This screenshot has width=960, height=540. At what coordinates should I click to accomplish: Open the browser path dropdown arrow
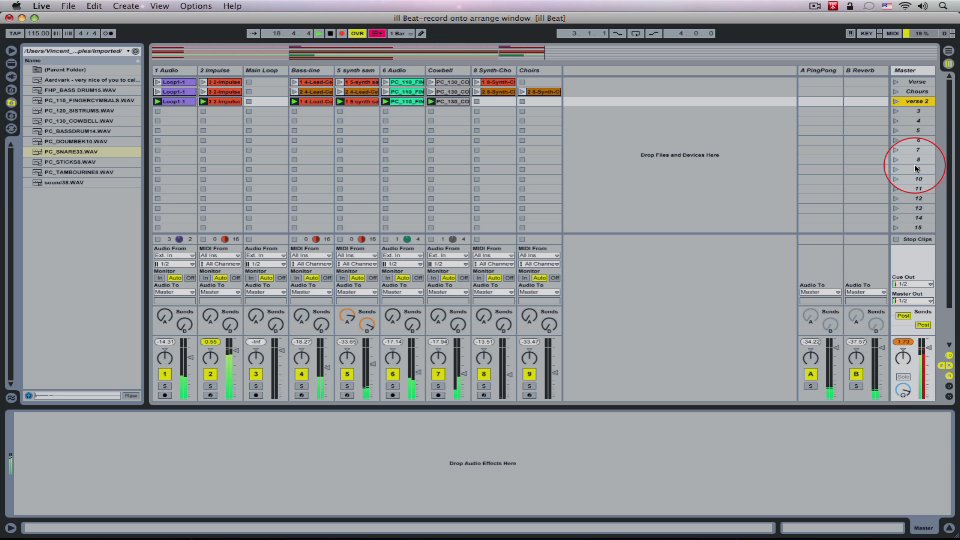(128, 51)
